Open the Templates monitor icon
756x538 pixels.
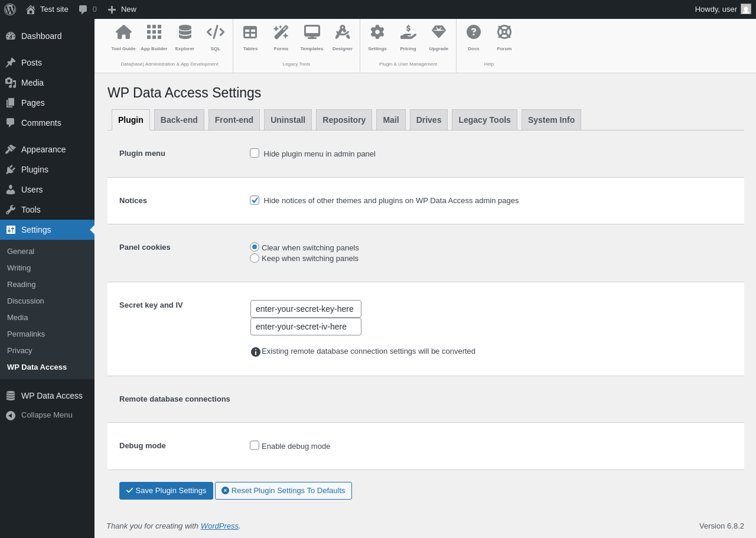(x=312, y=32)
